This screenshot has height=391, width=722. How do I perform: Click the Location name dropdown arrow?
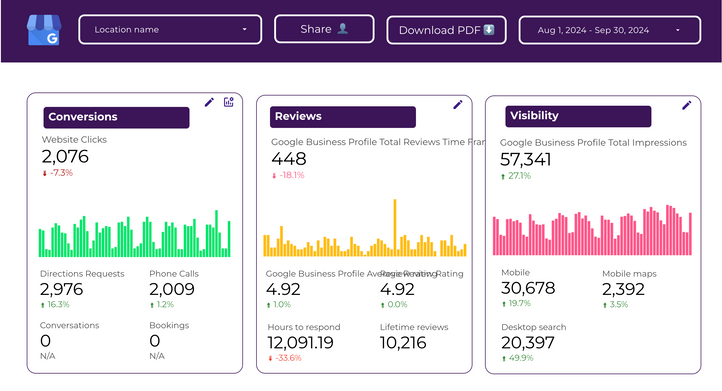pyautogui.click(x=245, y=29)
